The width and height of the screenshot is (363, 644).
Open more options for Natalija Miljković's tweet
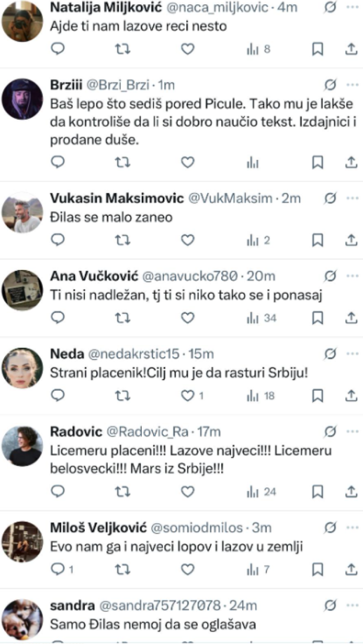pos(352,7)
